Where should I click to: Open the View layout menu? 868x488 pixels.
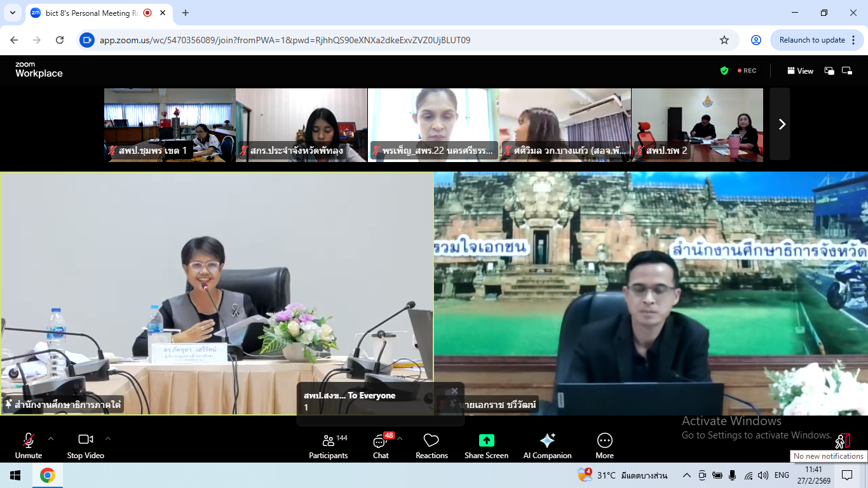[800, 71]
